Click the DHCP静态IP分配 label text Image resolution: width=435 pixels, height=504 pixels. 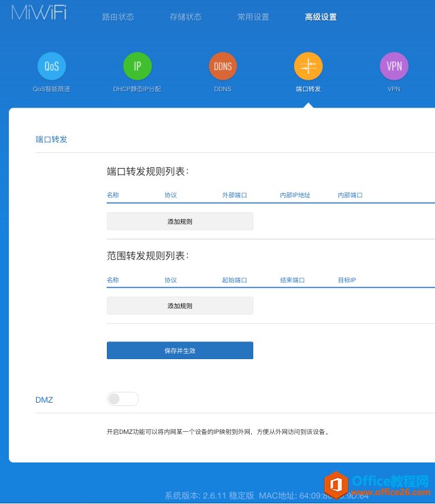pos(137,89)
